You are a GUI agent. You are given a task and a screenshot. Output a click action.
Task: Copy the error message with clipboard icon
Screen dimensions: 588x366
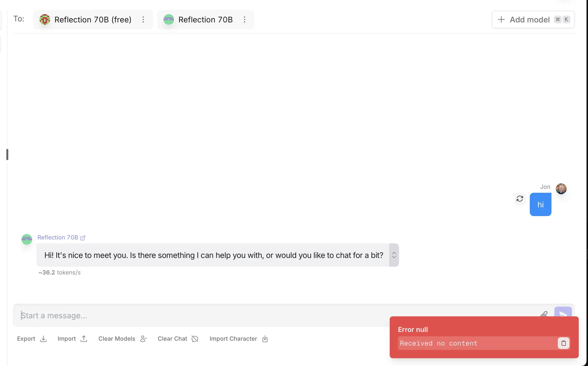point(564,343)
